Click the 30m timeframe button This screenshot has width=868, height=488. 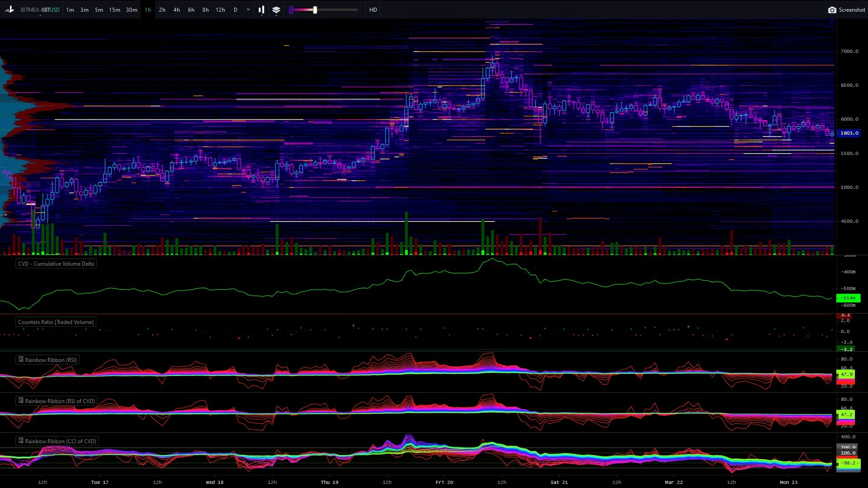[131, 9]
